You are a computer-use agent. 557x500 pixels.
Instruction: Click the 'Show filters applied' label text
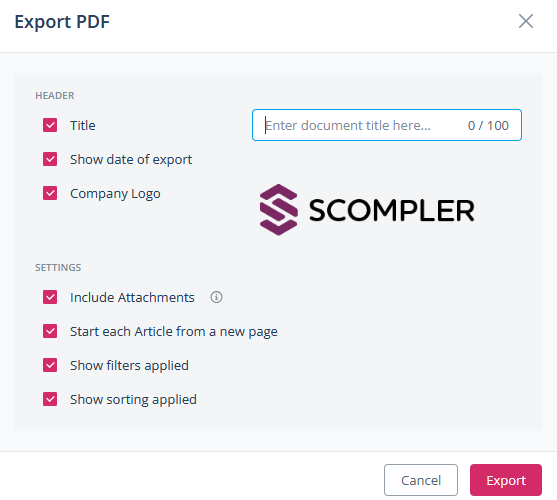tap(129, 365)
